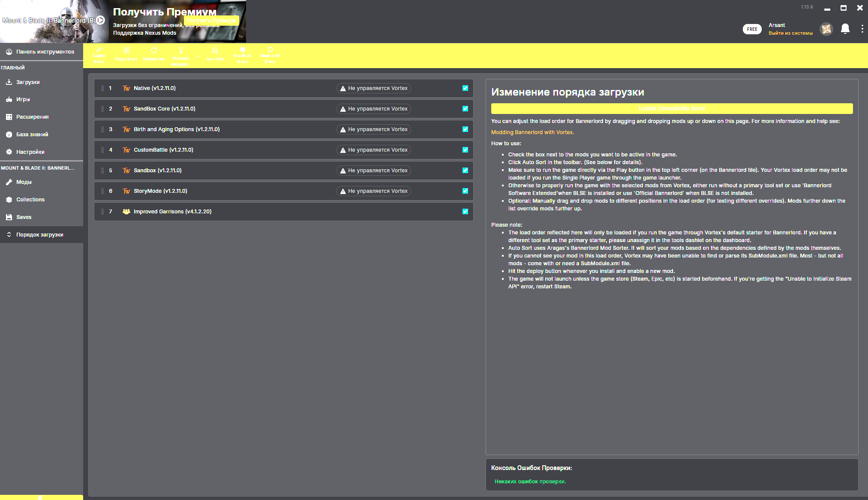Toggle the Native mod checkbox
This screenshot has width=868, height=500.
click(x=465, y=88)
